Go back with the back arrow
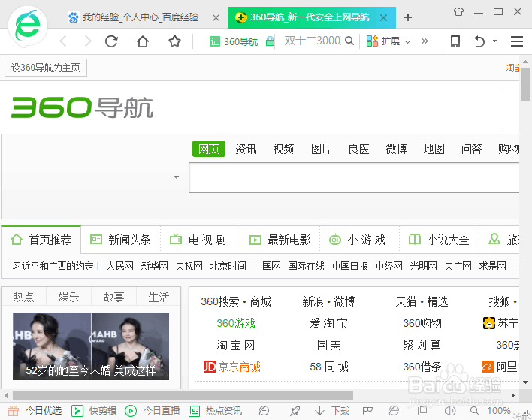 (x=63, y=41)
